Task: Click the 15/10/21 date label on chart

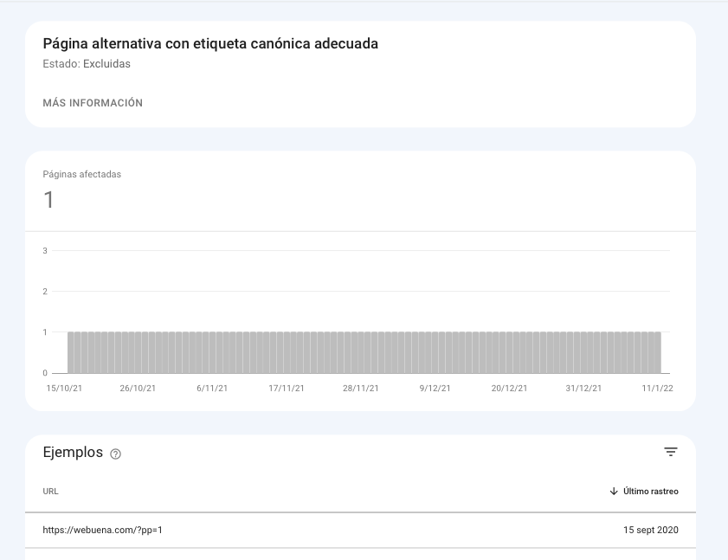Action: point(64,389)
